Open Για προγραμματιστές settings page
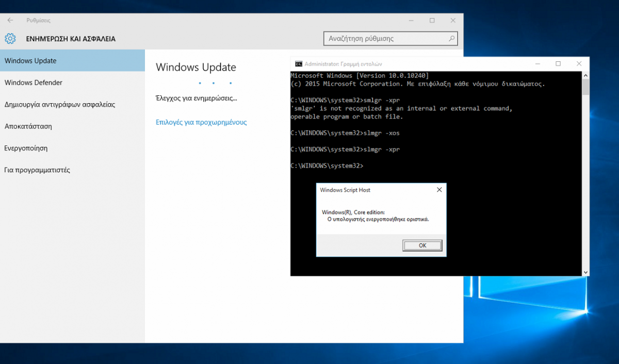619x364 pixels. (x=72, y=170)
